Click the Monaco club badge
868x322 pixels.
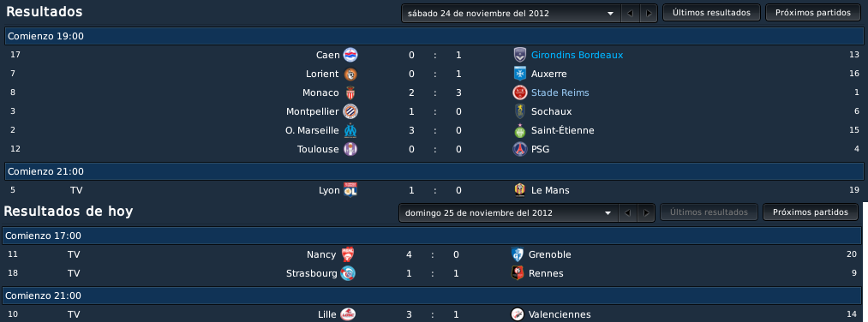click(x=350, y=92)
